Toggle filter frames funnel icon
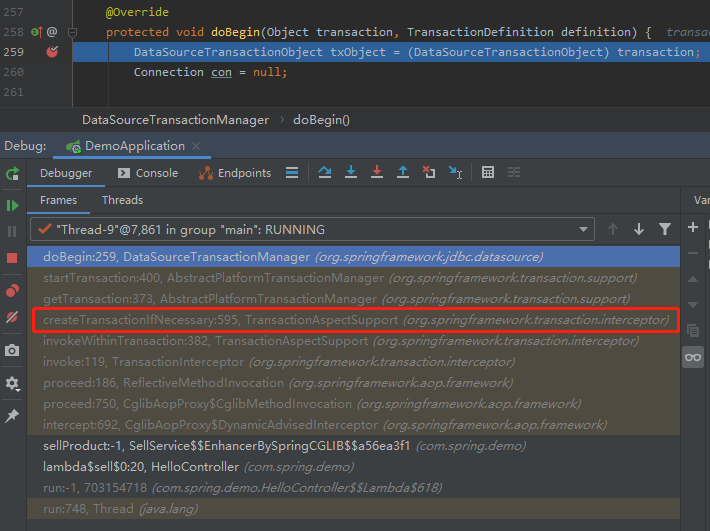 pos(664,230)
